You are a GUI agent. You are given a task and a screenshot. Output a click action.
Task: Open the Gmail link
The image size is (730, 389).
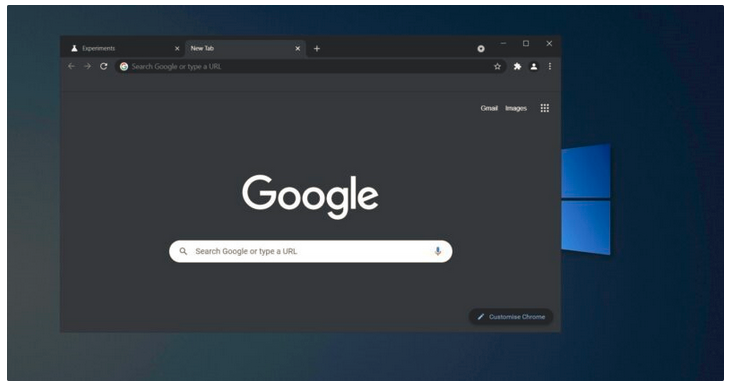click(x=489, y=108)
